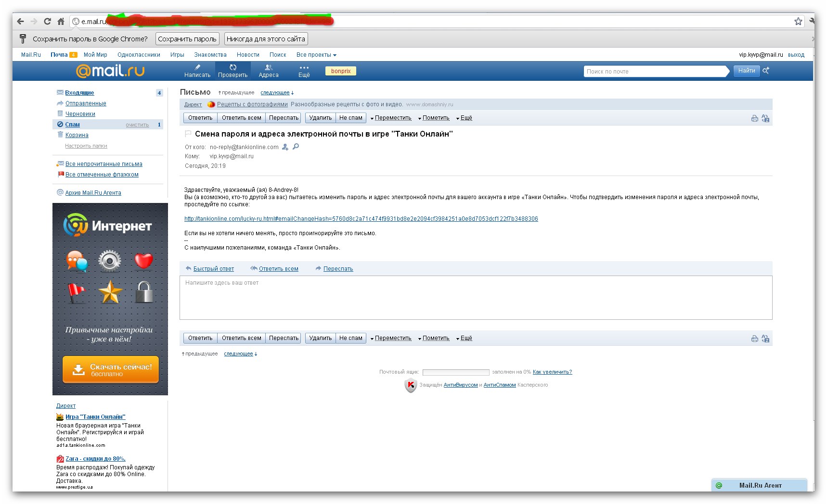The image size is (827, 504).
Task: Bookmark page with the star icon
Action: point(798,21)
